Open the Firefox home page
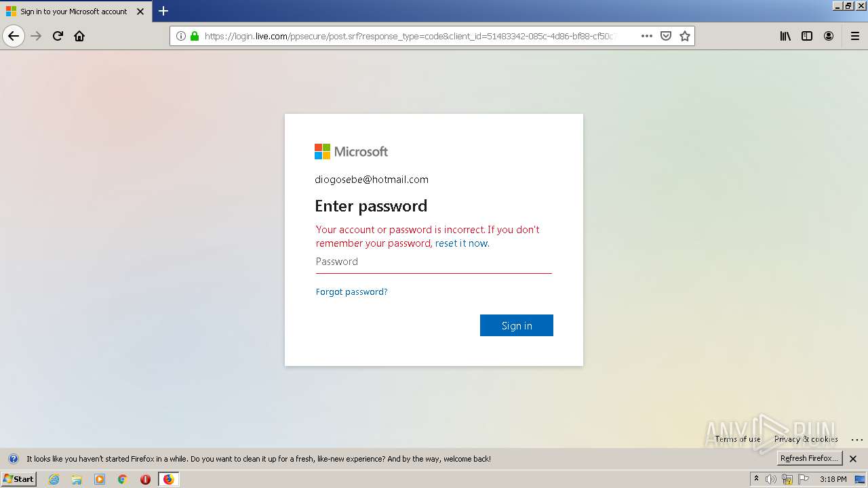This screenshot has width=868, height=488. tap(79, 36)
